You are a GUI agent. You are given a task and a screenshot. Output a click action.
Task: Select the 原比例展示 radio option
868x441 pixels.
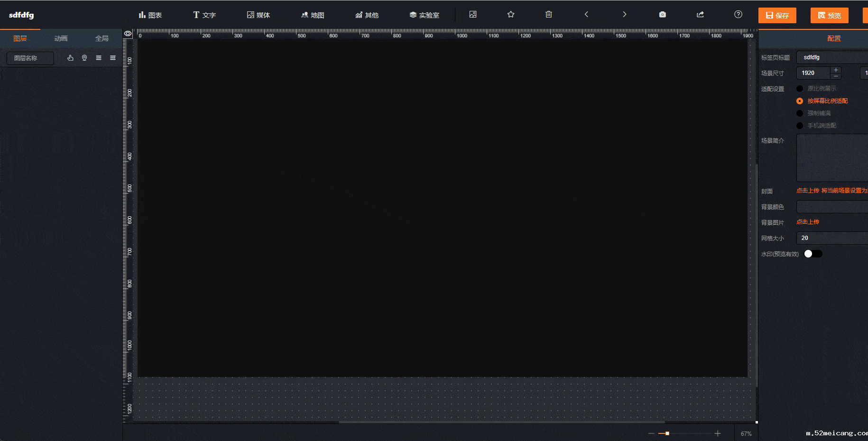[x=800, y=89]
